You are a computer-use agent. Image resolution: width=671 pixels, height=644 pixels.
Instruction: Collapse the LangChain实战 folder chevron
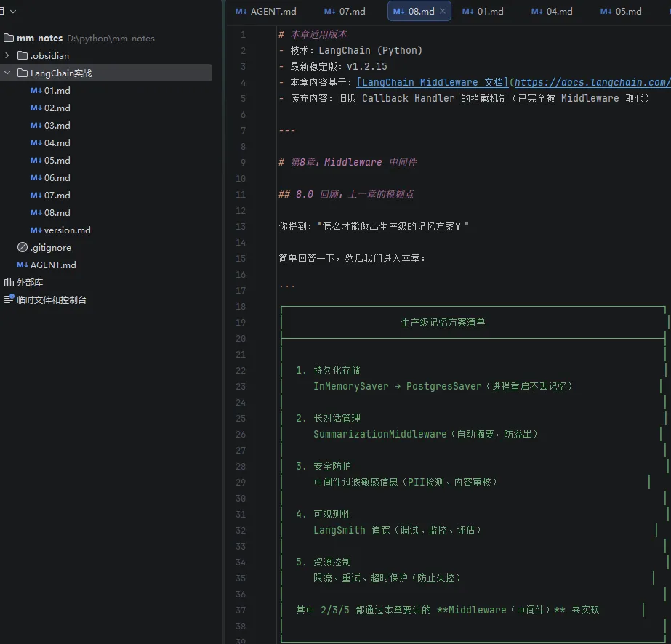tap(7, 73)
